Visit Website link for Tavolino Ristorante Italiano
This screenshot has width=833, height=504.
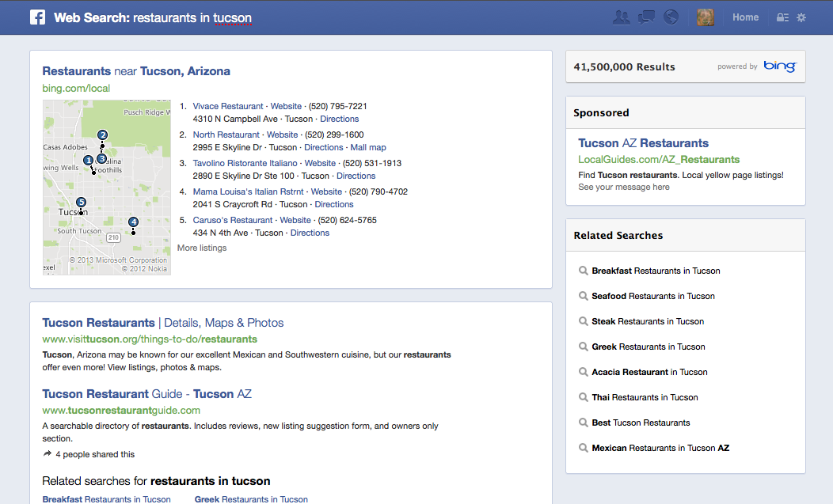click(320, 163)
